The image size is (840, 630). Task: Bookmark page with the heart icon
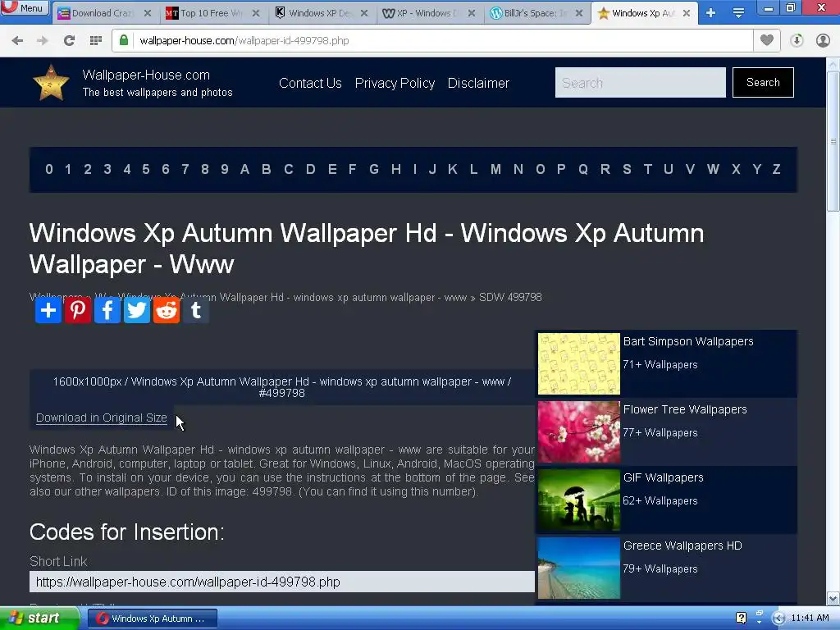767,40
